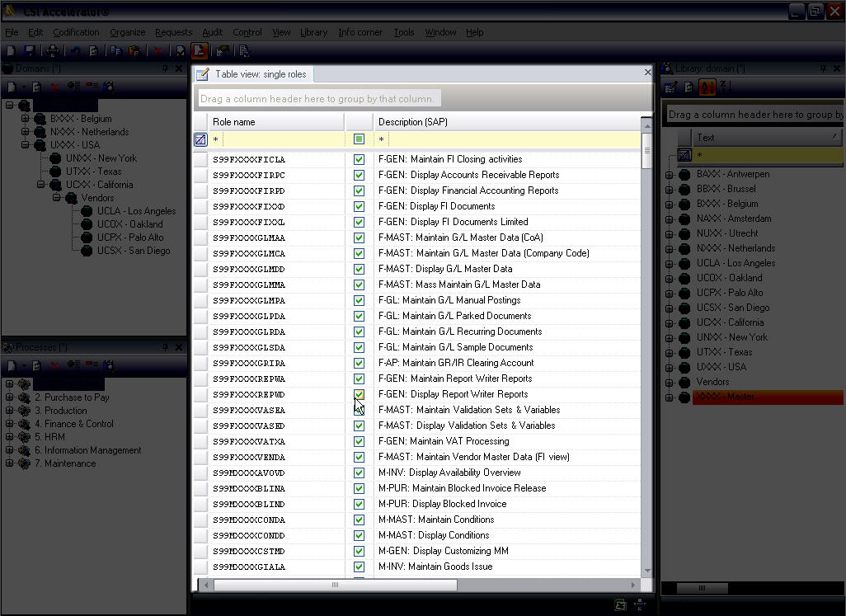Click the green add-item icon in Domains panel

(x=73, y=87)
